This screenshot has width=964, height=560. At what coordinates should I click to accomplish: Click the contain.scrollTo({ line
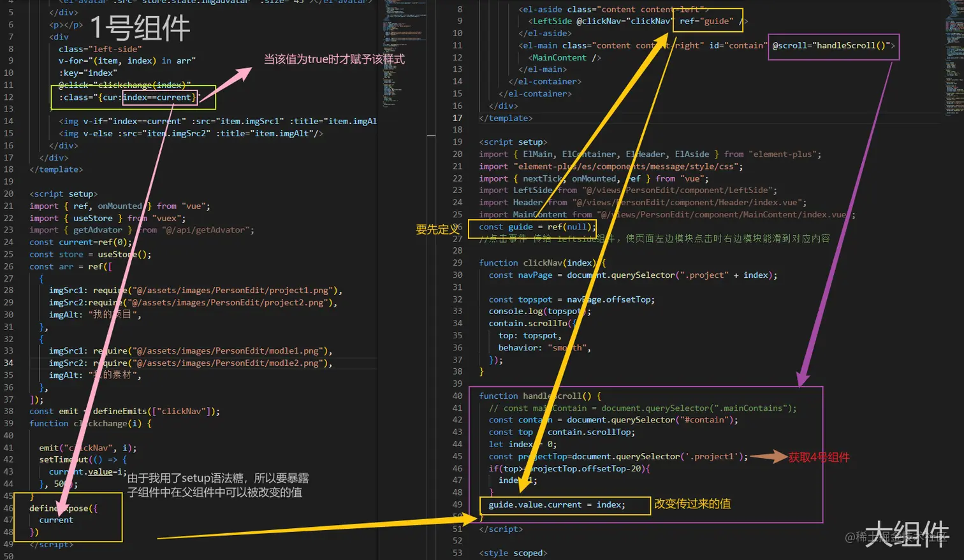(x=533, y=324)
